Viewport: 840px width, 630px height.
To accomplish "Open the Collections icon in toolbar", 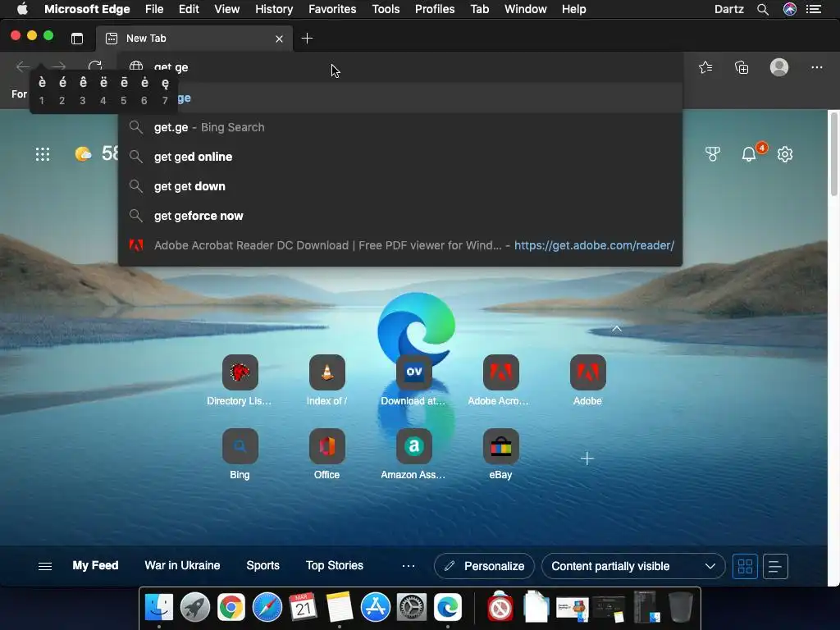I will tap(742, 67).
